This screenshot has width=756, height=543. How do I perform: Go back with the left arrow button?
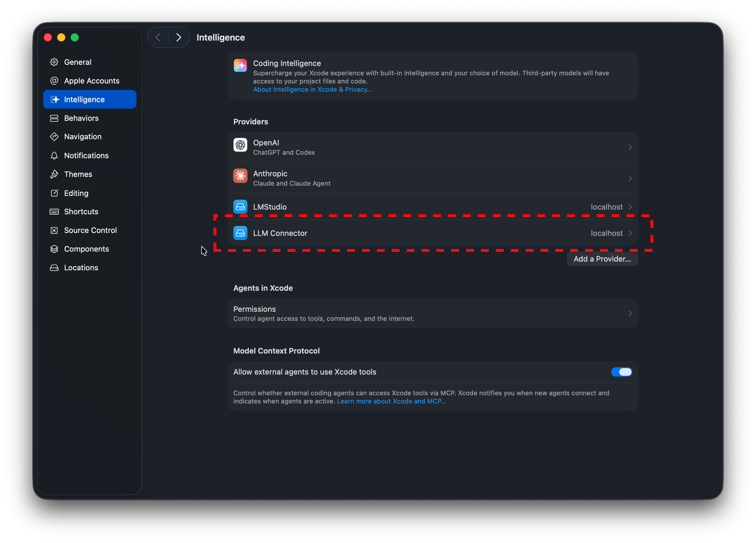158,37
